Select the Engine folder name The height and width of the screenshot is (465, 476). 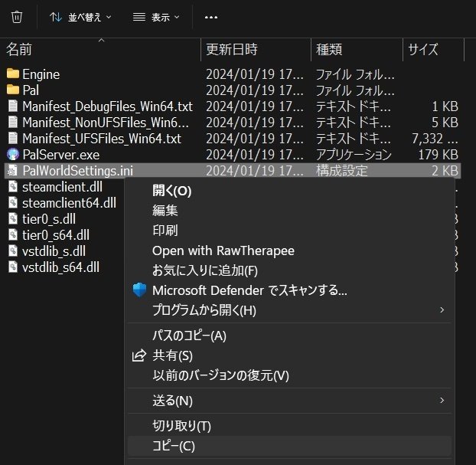tap(41, 74)
